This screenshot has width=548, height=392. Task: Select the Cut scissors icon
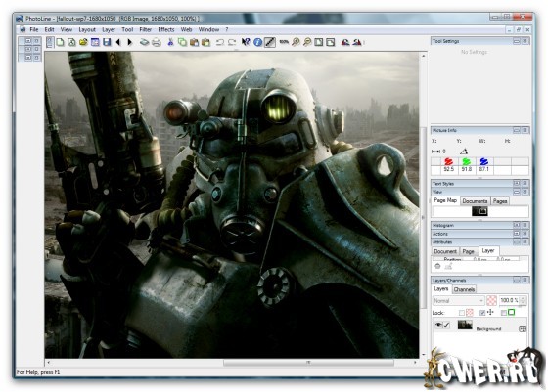coord(170,42)
